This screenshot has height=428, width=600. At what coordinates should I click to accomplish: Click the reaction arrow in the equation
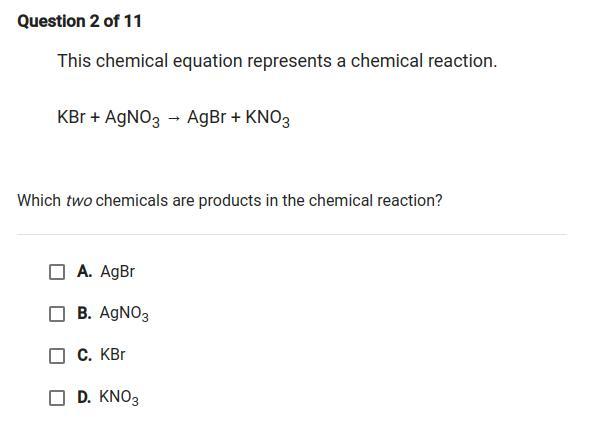[x=173, y=118]
